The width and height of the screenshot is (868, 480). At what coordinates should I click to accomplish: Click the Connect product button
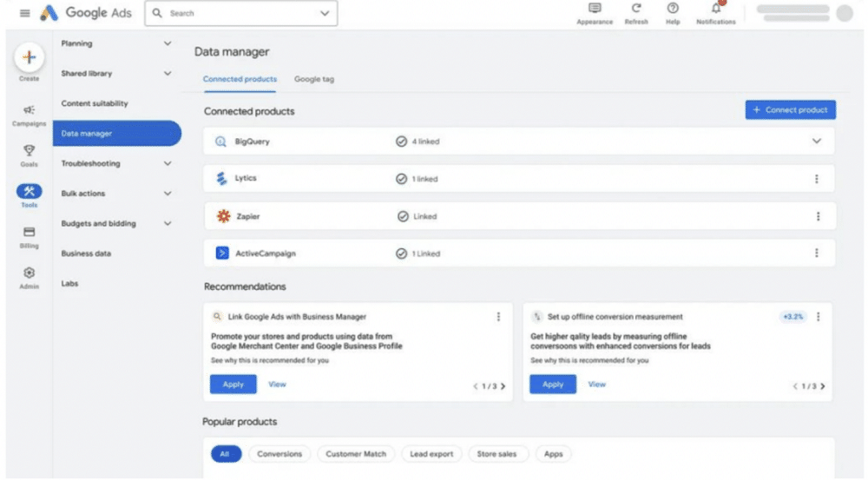[x=790, y=109]
